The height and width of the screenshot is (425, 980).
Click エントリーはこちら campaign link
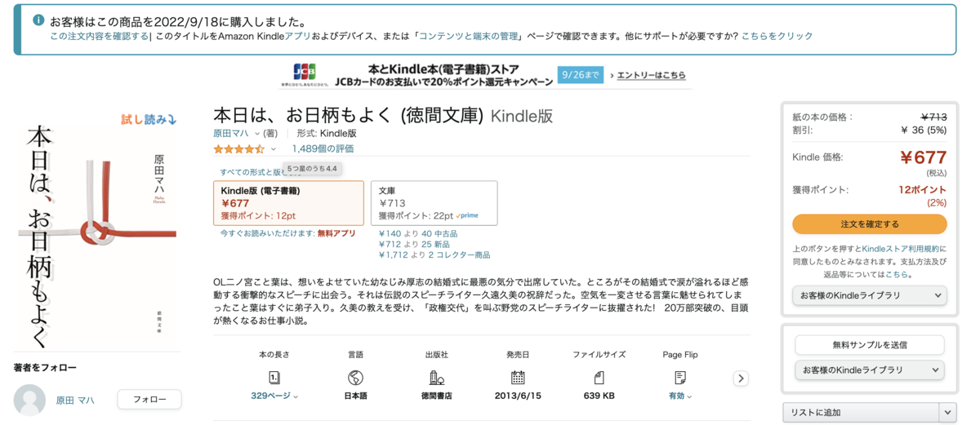[651, 75]
